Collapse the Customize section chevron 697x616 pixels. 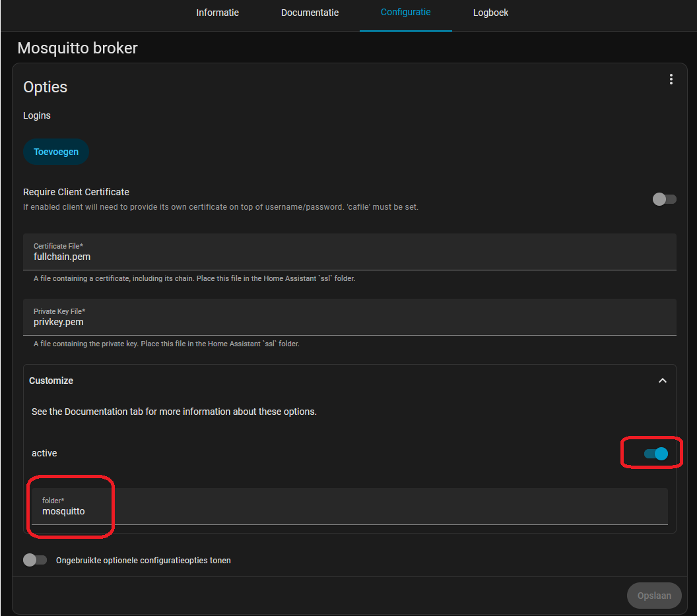(x=662, y=381)
